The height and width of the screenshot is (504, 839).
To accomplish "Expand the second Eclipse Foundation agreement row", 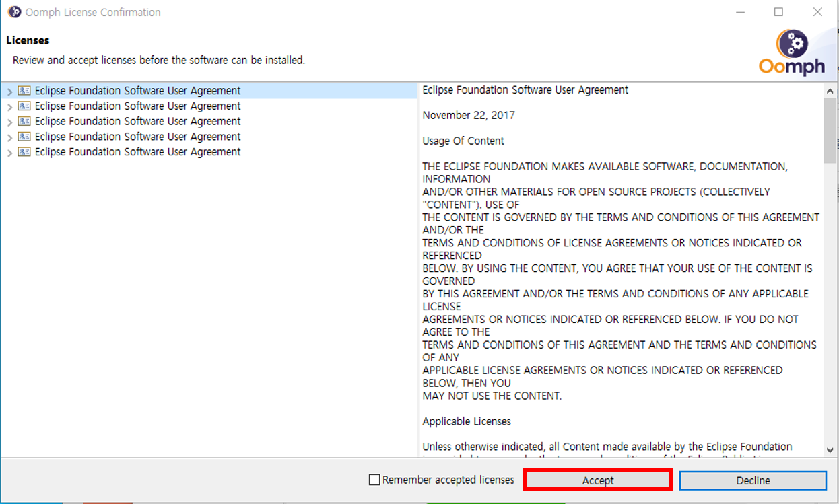I will [x=9, y=106].
